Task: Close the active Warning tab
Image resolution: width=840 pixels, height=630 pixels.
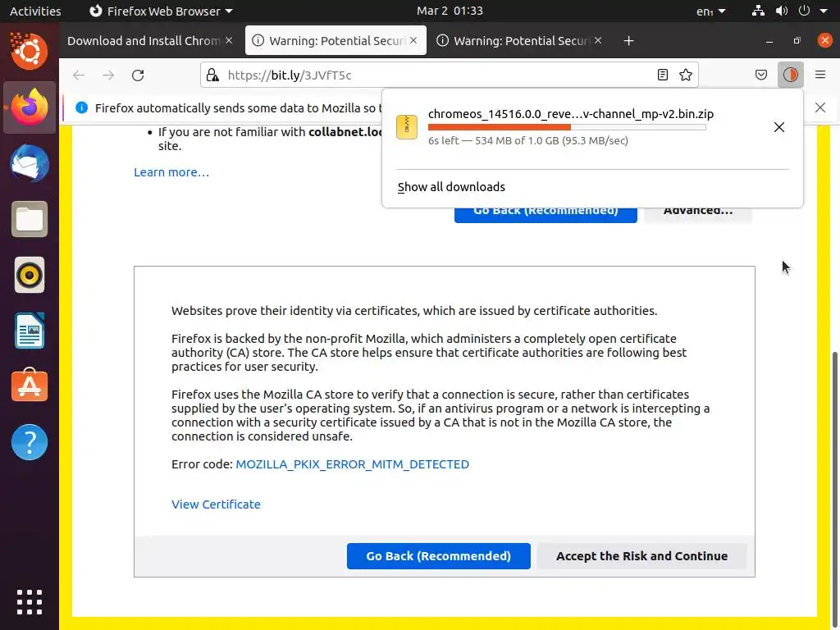Action: [413, 40]
